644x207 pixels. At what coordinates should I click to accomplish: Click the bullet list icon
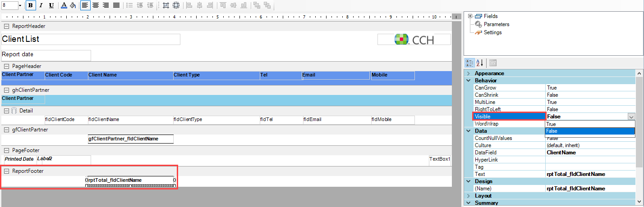coord(129,5)
